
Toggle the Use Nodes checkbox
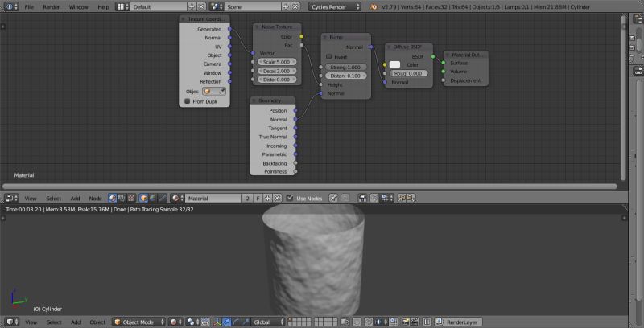[x=290, y=198]
